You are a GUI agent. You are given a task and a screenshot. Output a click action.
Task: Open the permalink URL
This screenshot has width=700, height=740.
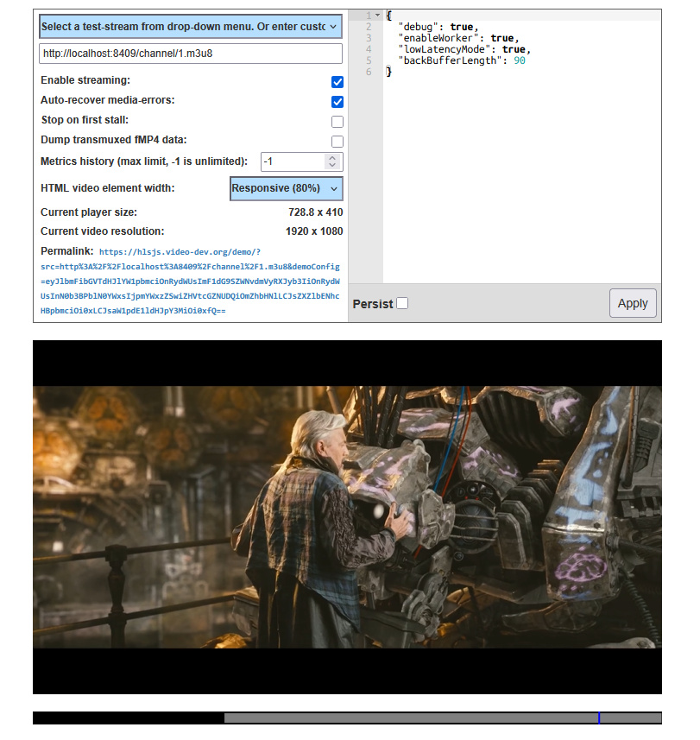tap(190, 281)
